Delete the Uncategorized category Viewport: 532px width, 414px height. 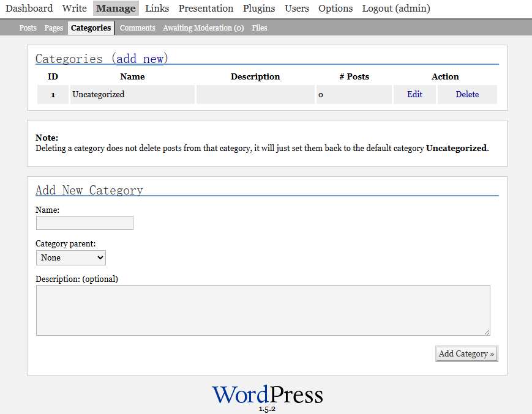[467, 94]
